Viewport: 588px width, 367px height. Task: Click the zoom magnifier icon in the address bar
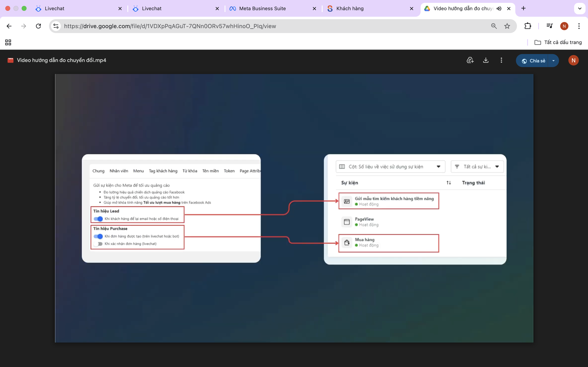point(494,26)
